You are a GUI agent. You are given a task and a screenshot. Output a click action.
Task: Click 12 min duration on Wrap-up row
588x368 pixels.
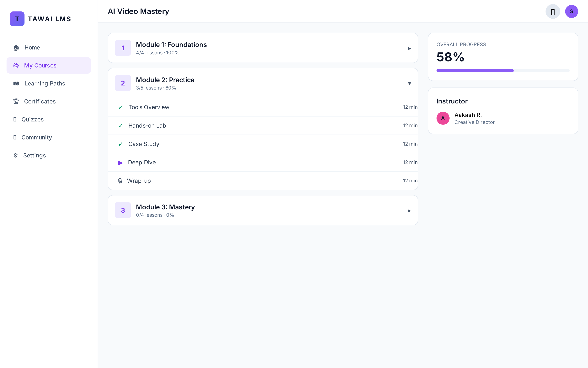410,181
